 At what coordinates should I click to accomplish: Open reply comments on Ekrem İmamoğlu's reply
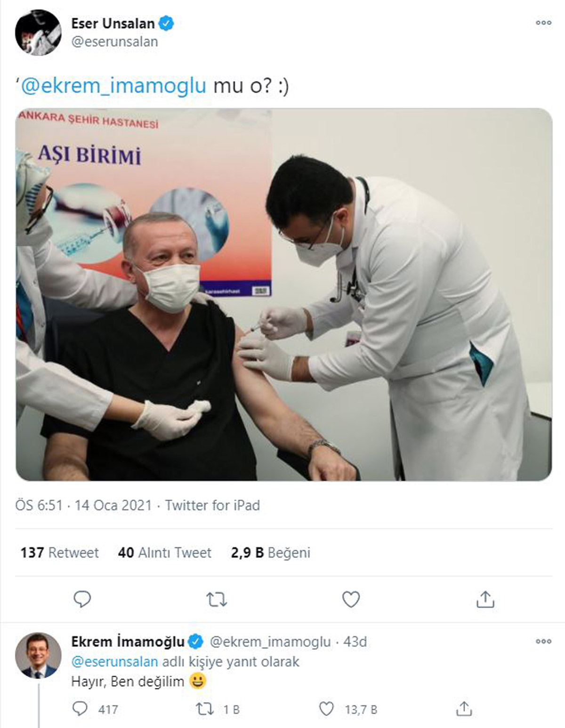pyautogui.click(x=81, y=709)
